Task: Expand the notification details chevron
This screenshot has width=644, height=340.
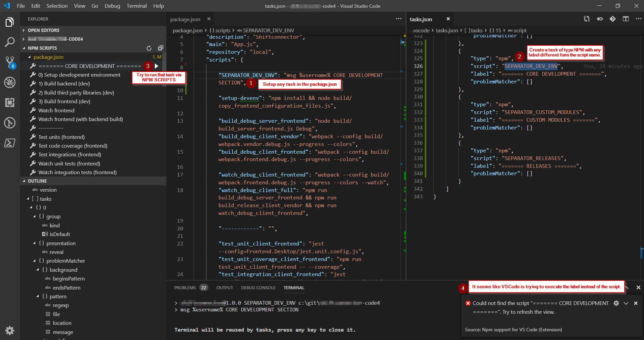Action: [626, 303]
